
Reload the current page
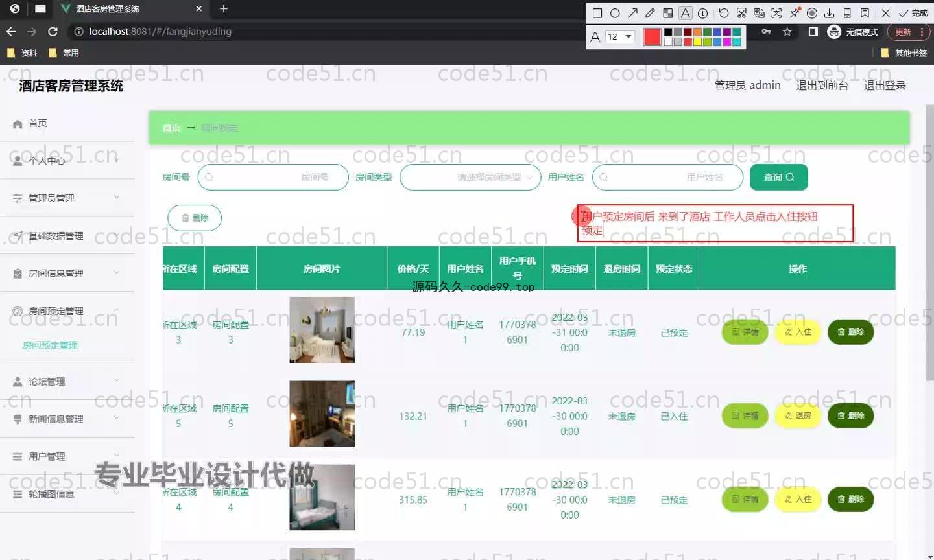[53, 31]
